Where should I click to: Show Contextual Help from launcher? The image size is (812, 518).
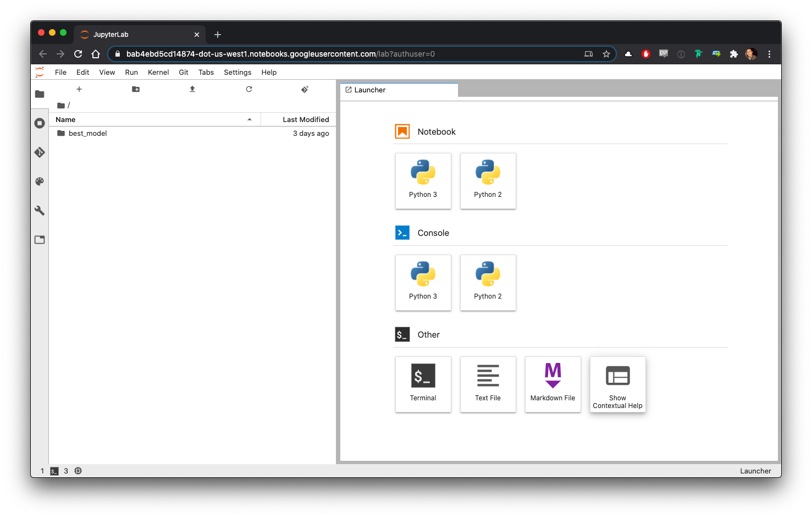618,384
